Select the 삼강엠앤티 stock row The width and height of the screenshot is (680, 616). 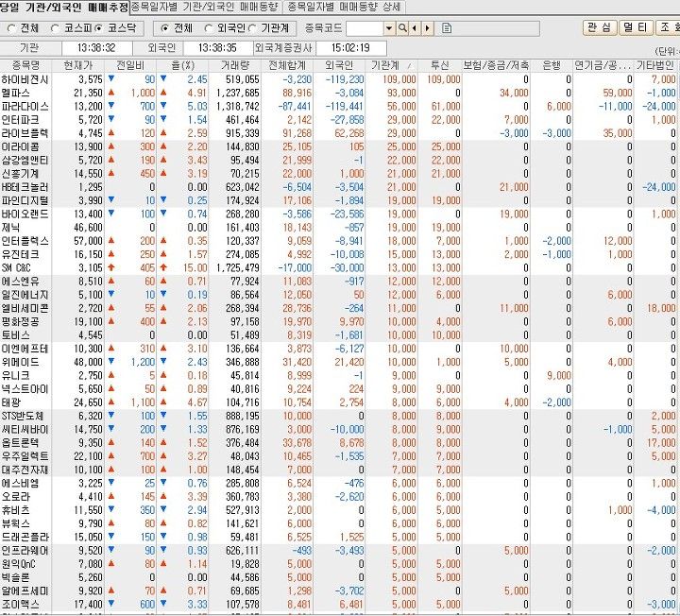click(338, 160)
